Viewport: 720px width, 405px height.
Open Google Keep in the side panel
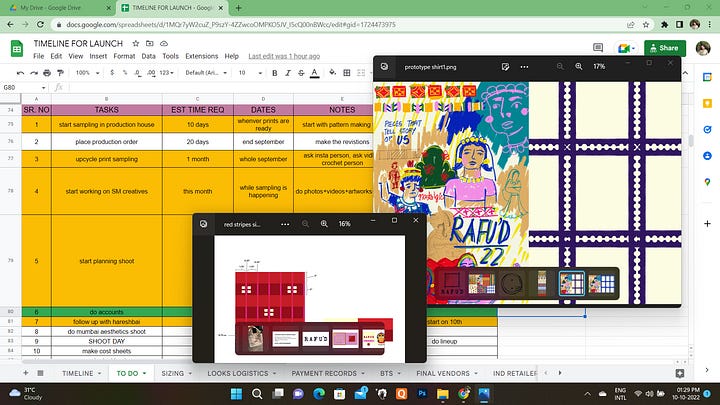[x=707, y=103]
